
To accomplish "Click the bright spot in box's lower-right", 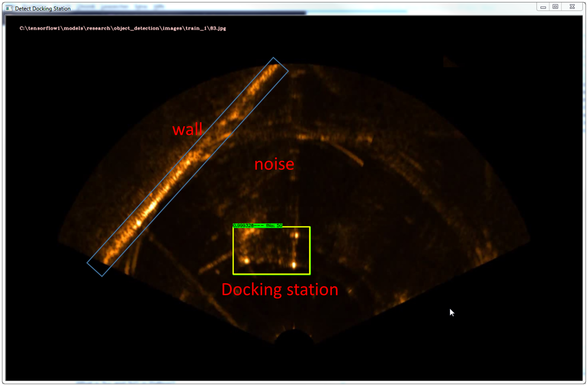I will 294,265.
